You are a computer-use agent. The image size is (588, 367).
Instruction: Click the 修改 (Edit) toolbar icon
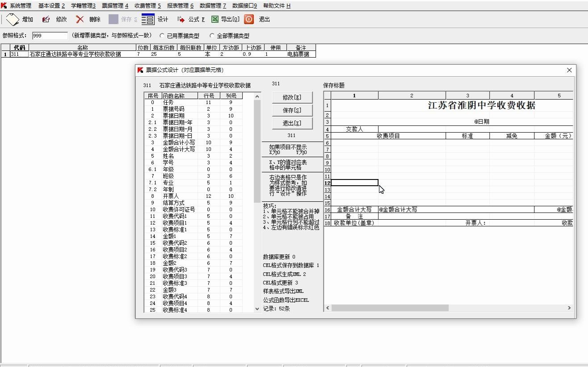pos(46,20)
